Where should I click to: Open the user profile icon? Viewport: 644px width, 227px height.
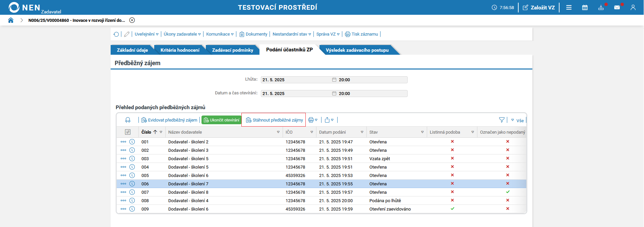(633, 7)
